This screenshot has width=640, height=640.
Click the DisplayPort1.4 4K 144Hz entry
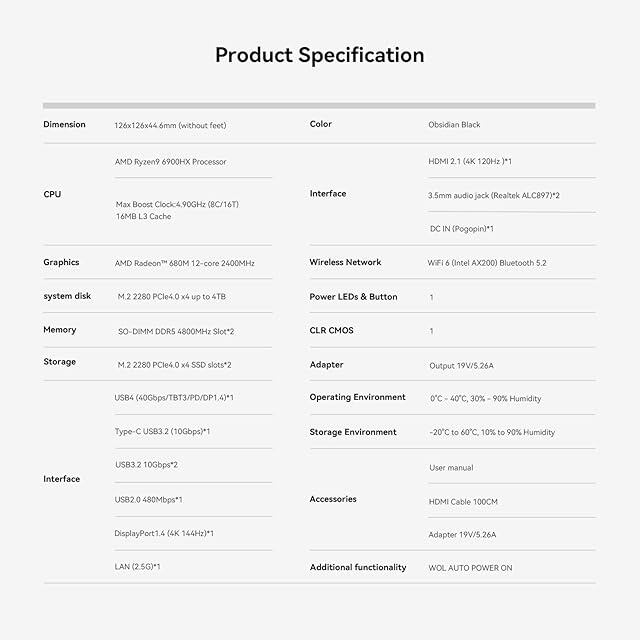[x=164, y=533]
